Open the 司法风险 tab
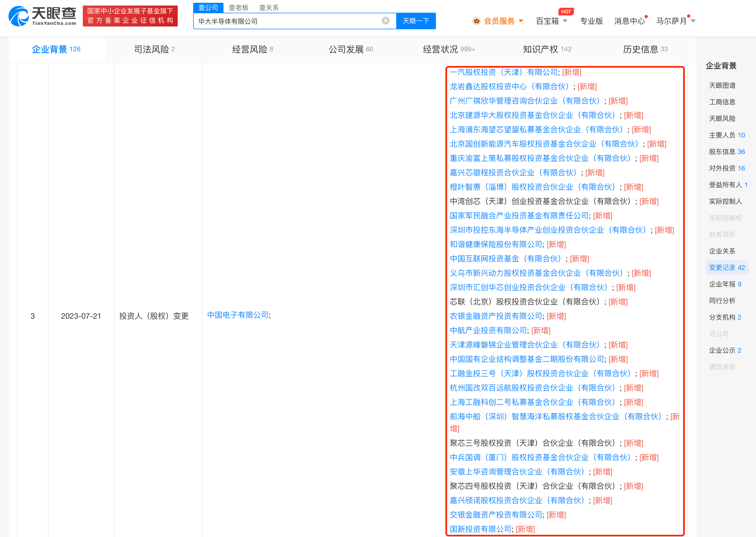756x537 pixels. point(154,50)
